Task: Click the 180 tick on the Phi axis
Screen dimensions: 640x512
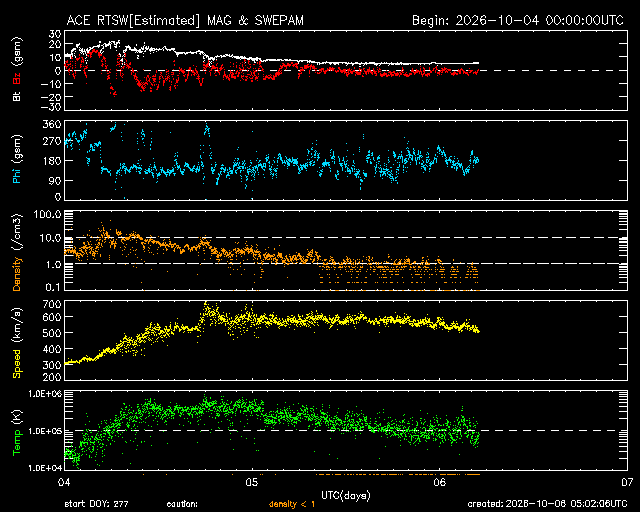Action: (x=52, y=161)
